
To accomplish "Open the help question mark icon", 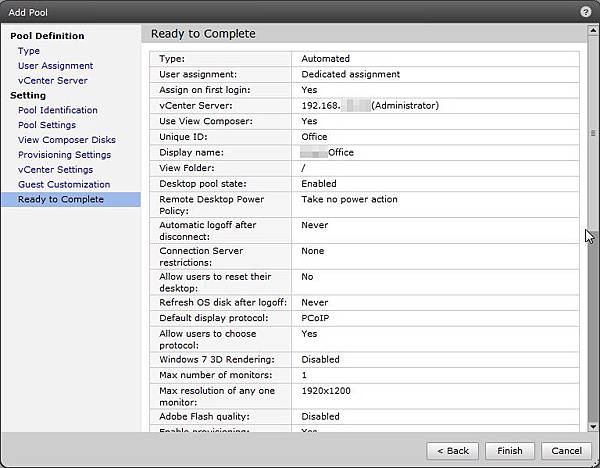I will pos(585,12).
